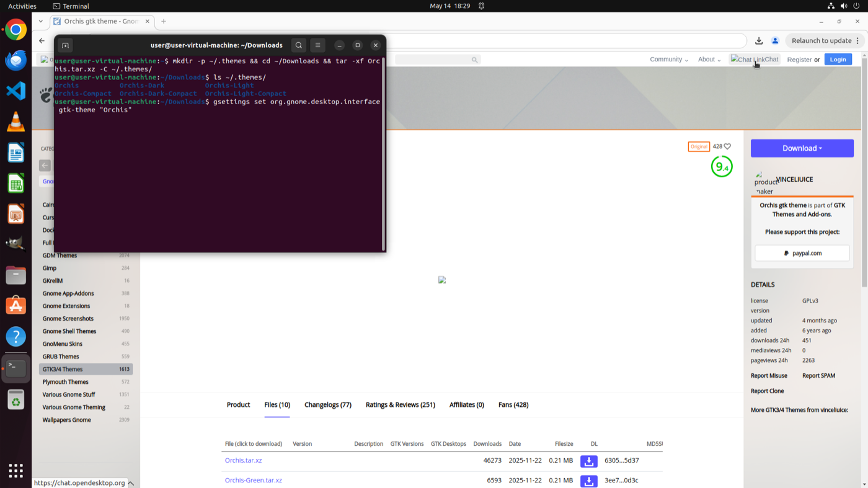The image size is (868, 488).
Task: Expand the blue Download dropdown button
Action: [x=802, y=148]
